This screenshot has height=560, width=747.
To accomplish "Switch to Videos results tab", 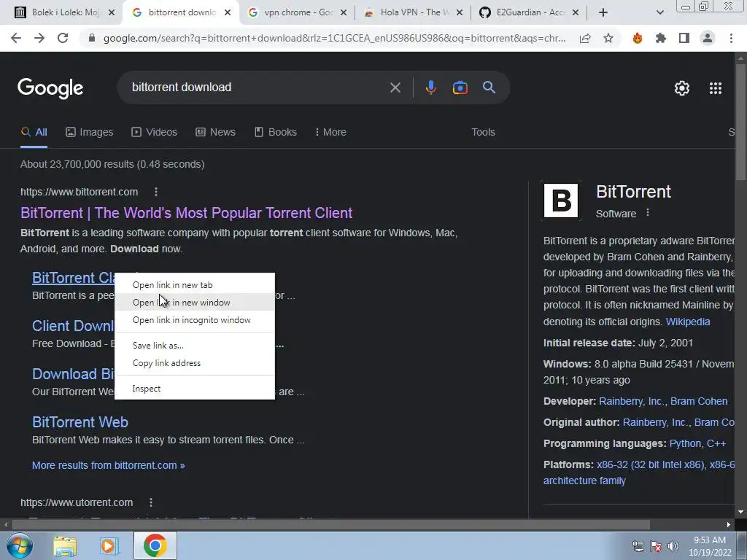I will click(x=155, y=132).
